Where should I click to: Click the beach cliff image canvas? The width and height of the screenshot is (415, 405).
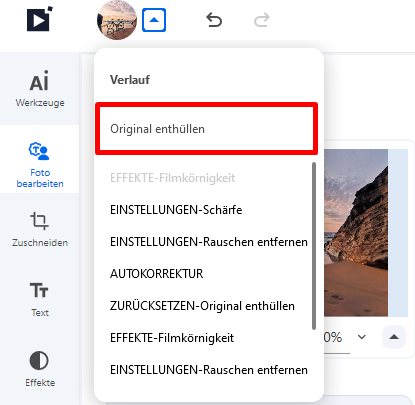pos(356,233)
